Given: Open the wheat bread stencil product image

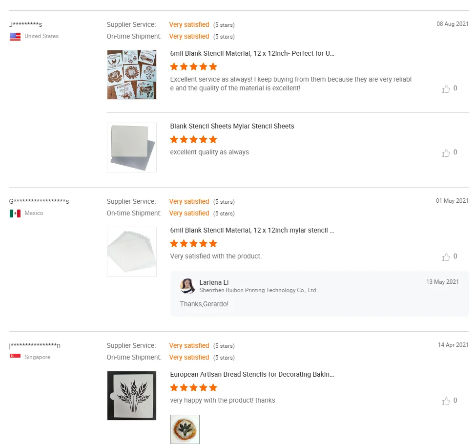Looking at the screenshot, I should point(132,396).
